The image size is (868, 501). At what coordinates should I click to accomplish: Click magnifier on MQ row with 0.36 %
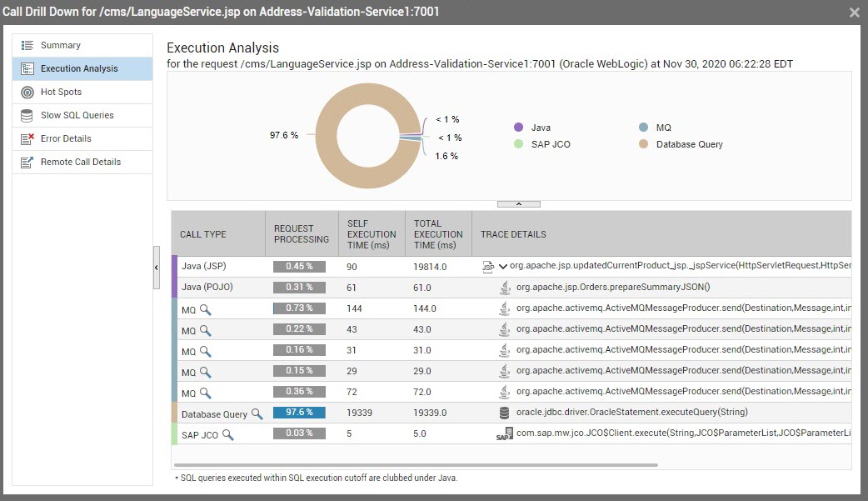click(206, 393)
